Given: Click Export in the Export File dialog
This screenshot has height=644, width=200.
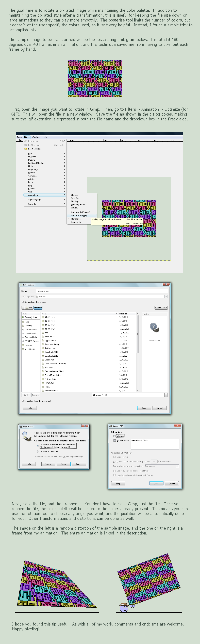Looking at the screenshot, I should coord(64,464).
